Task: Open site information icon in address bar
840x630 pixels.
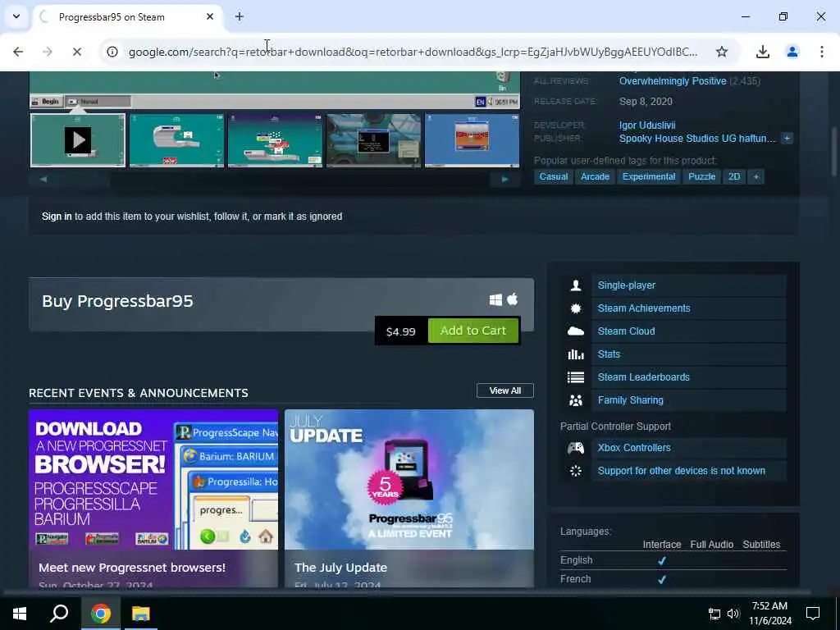Action: pos(112,52)
